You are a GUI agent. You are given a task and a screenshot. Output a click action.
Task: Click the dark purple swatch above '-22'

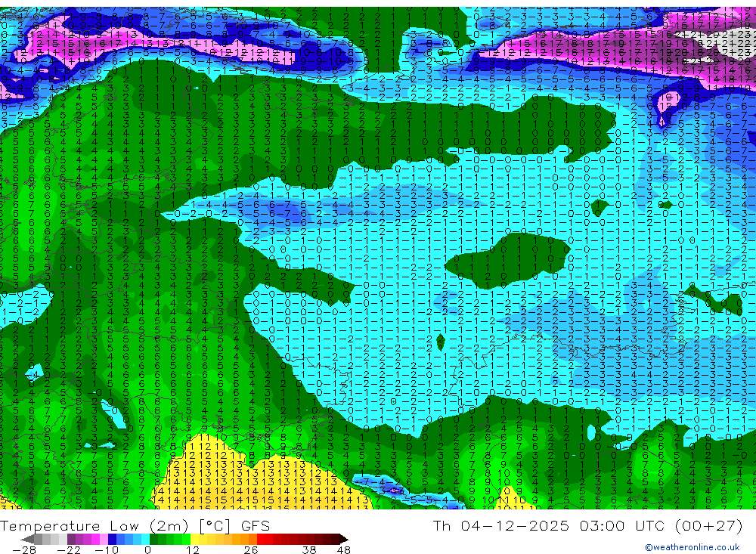(71, 539)
